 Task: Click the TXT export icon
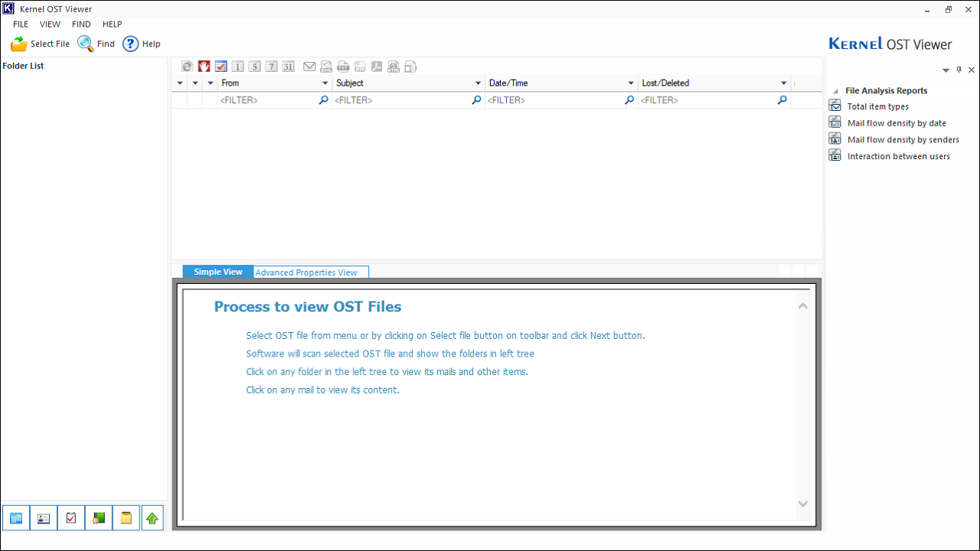pyautogui.click(x=342, y=67)
